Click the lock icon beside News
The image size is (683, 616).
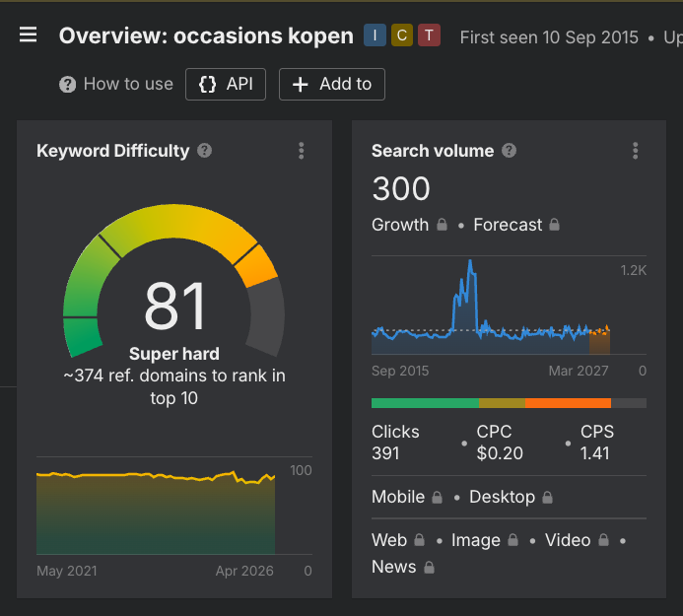click(429, 567)
